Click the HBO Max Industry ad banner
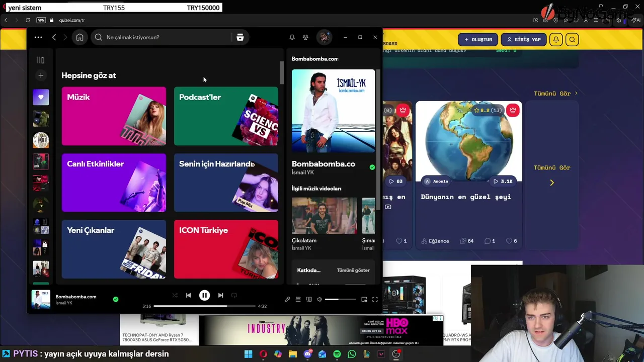 [321, 330]
